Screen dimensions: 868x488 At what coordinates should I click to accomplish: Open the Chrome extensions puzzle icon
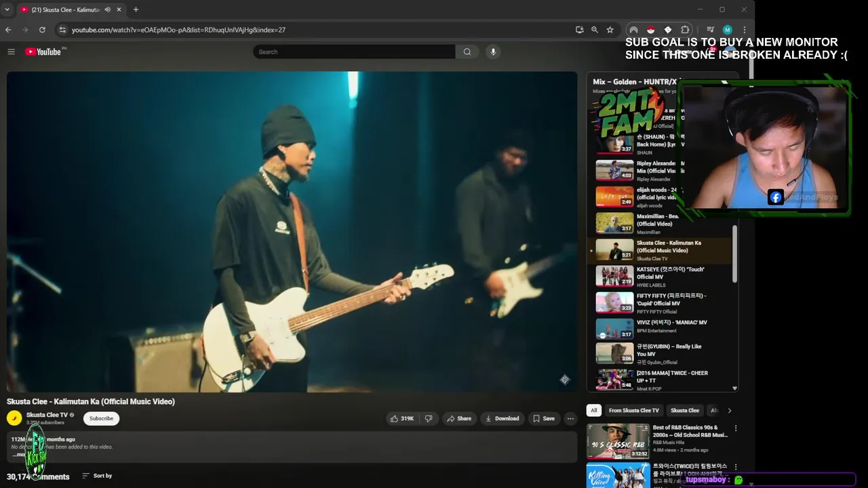pyautogui.click(x=685, y=30)
